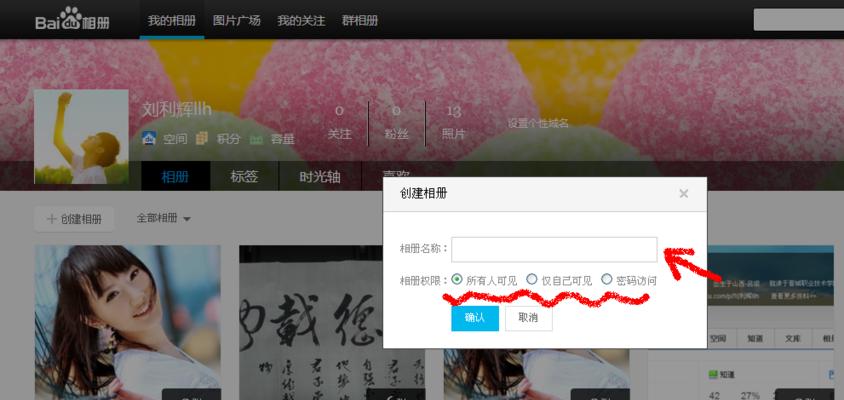Viewport: 844px width, 400px height.
Task: Select the 标签 profile tab
Action: click(244, 176)
